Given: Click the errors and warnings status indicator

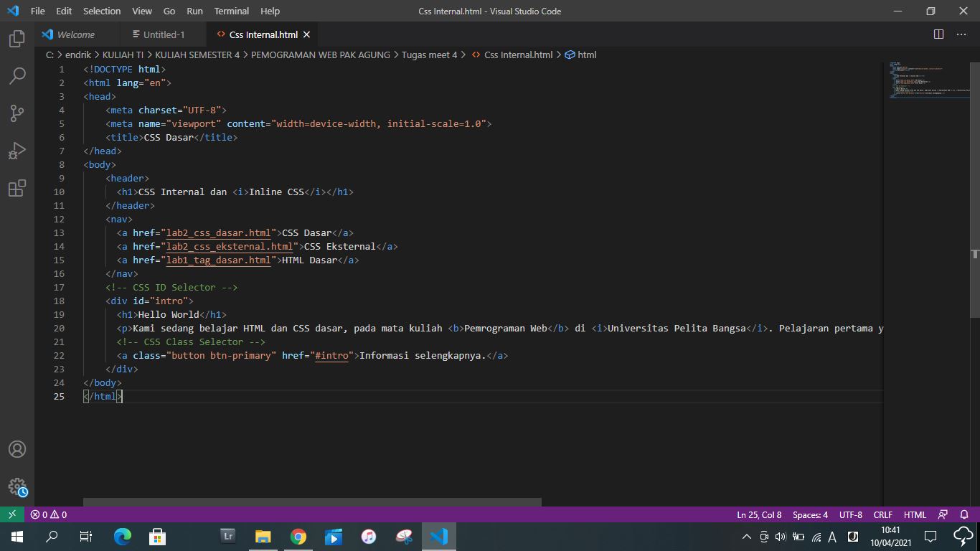Looking at the screenshot, I should (47, 514).
